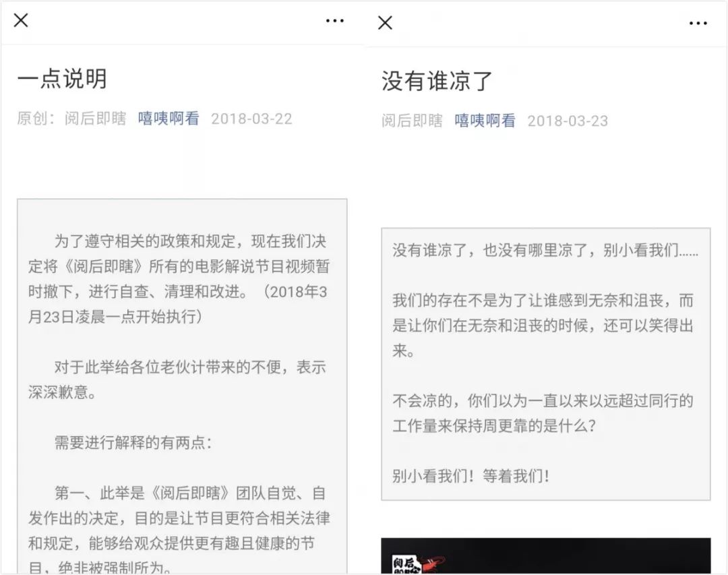Screen dimensions: 728x575
Task: Open more options menu above 一点说明
Action: pos(335,20)
